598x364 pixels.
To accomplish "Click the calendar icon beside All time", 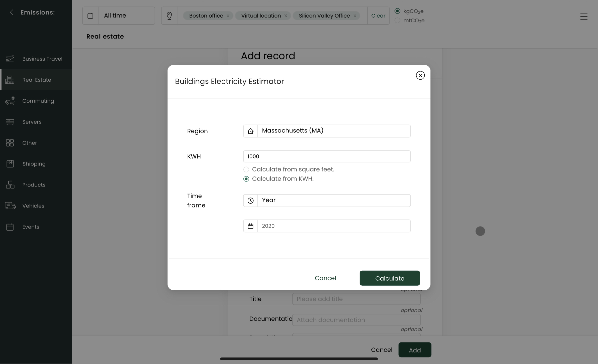I will coord(90,16).
